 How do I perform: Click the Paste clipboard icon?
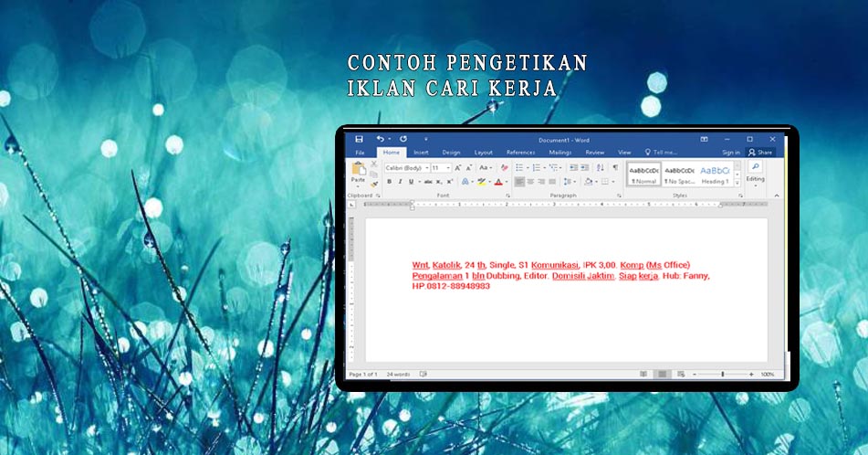click(x=358, y=171)
